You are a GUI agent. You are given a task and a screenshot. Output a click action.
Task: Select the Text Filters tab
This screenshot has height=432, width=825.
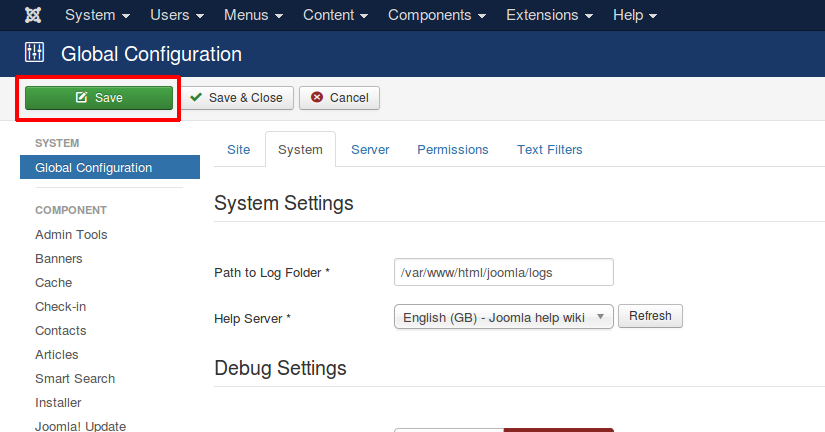click(549, 150)
